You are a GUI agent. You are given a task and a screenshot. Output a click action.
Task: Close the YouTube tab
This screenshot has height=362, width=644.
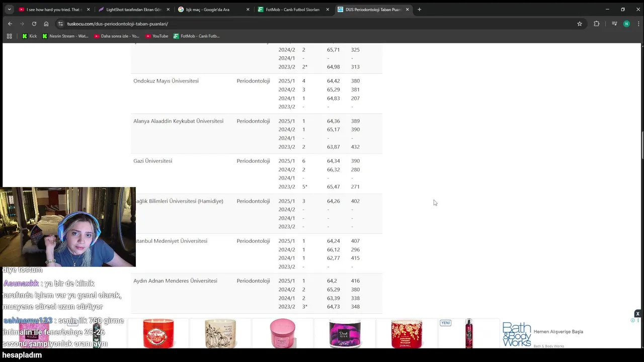[x=89, y=10]
